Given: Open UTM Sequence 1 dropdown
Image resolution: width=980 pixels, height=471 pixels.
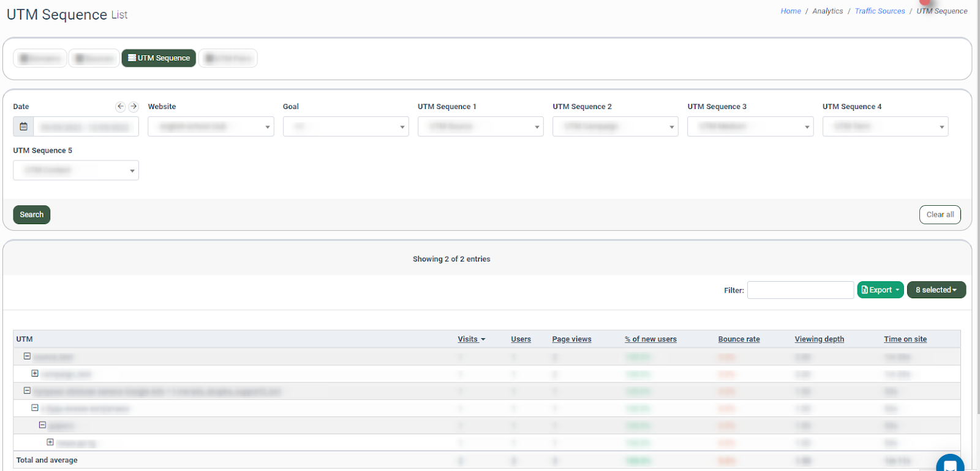Looking at the screenshot, I should click(480, 127).
